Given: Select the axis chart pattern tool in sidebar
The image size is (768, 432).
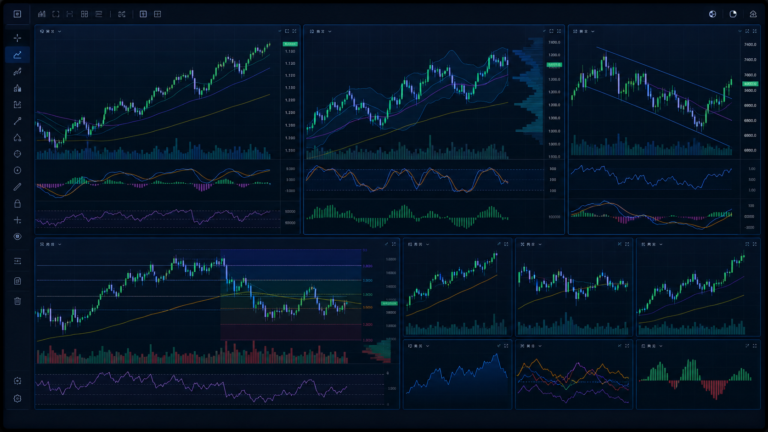Looking at the screenshot, I should click(x=18, y=104).
